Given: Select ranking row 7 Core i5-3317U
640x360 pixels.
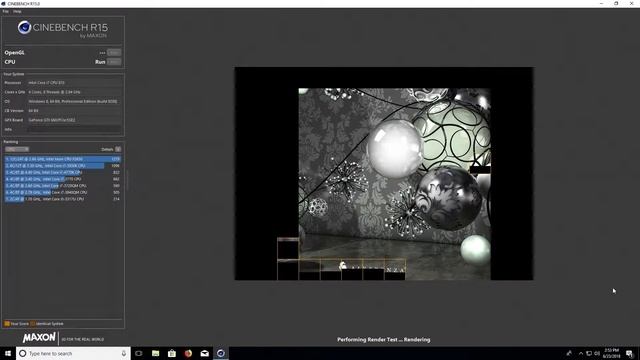Looking at the screenshot, I should click(63, 199).
